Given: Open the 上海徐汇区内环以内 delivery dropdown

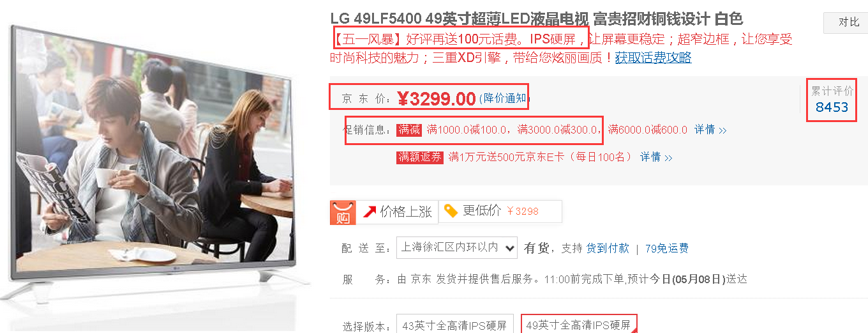Looking at the screenshot, I should [x=457, y=248].
